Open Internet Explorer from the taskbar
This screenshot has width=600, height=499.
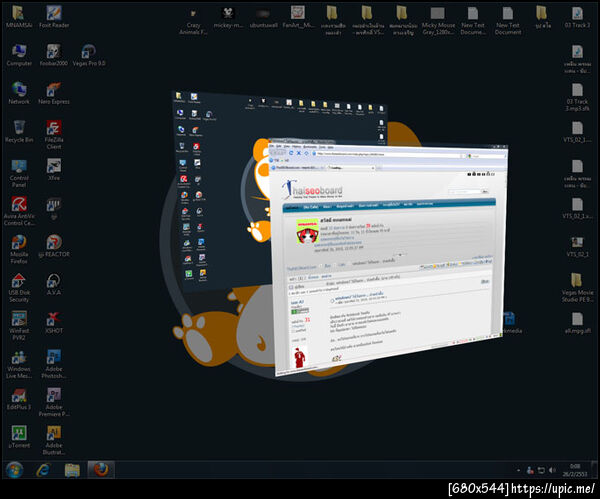point(43,470)
